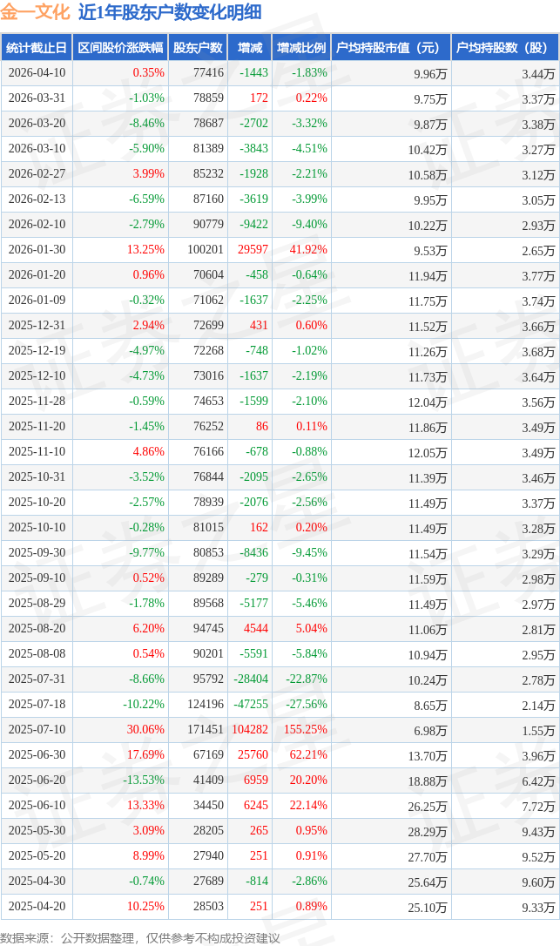Screen dimensions: 560x946
Task: Click the 区间股价涨跌幅 column header
Action: [118, 48]
